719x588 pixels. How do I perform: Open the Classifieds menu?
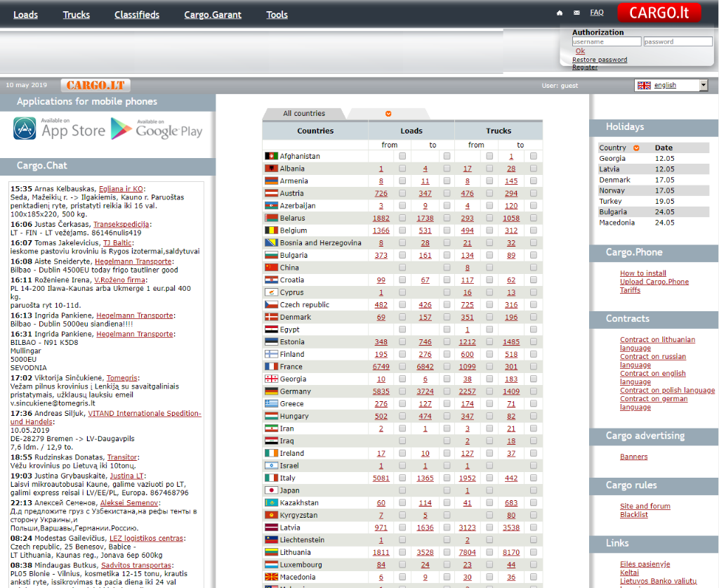[137, 15]
